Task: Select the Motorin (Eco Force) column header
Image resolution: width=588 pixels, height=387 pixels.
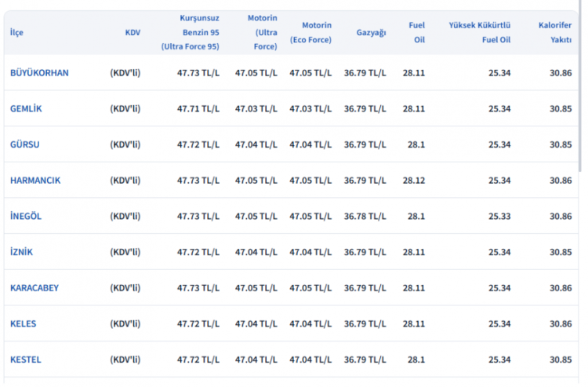Action: tap(310, 32)
